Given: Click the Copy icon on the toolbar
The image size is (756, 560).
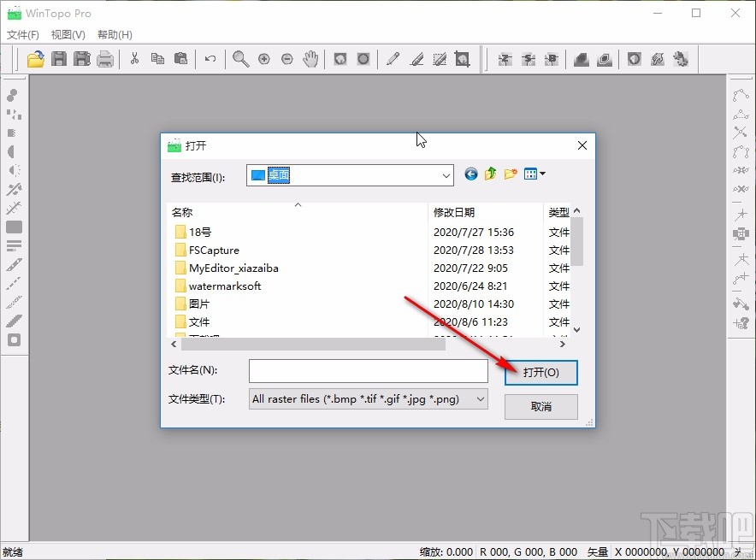Looking at the screenshot, I should click(157, 59).
